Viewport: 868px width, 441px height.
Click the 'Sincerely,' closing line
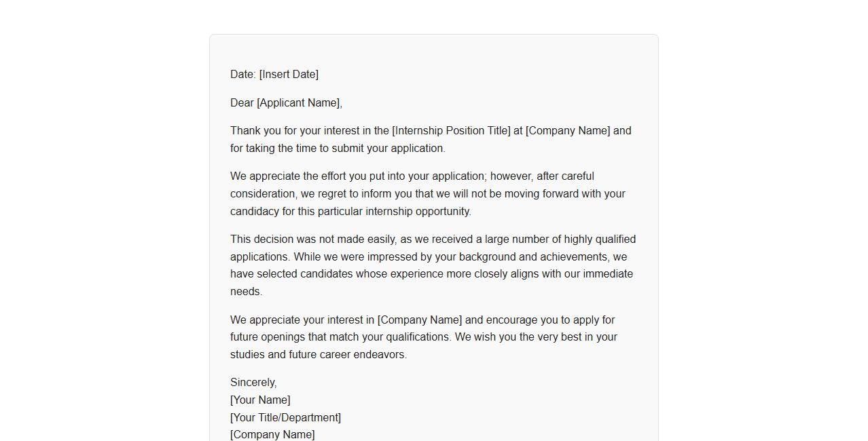coord(253,383)
